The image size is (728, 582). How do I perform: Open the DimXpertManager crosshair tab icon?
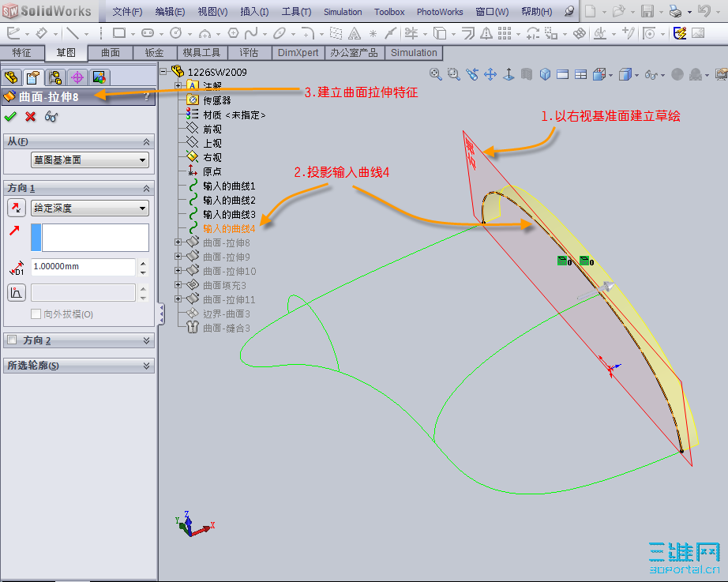point(77,77)
